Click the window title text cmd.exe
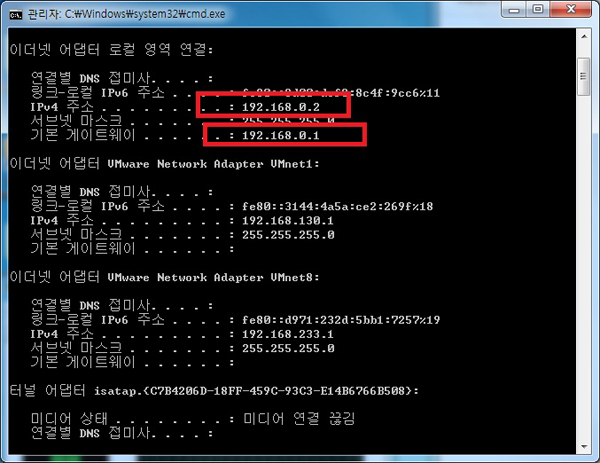 (x=127, y=14)
